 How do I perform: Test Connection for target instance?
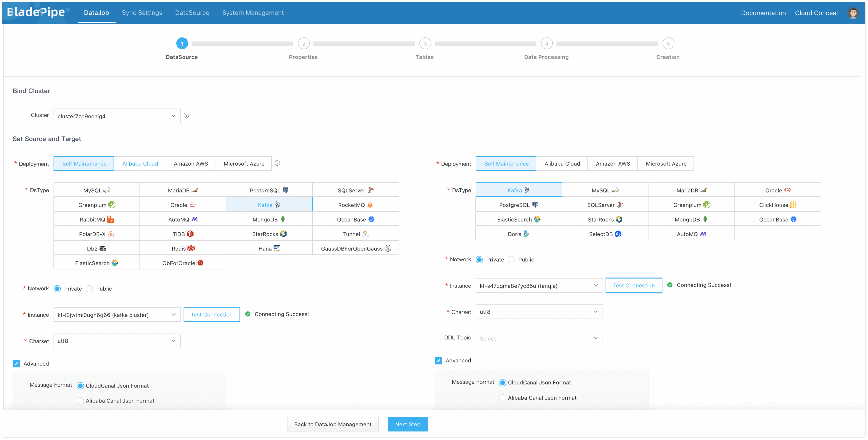tap(633, 285)
